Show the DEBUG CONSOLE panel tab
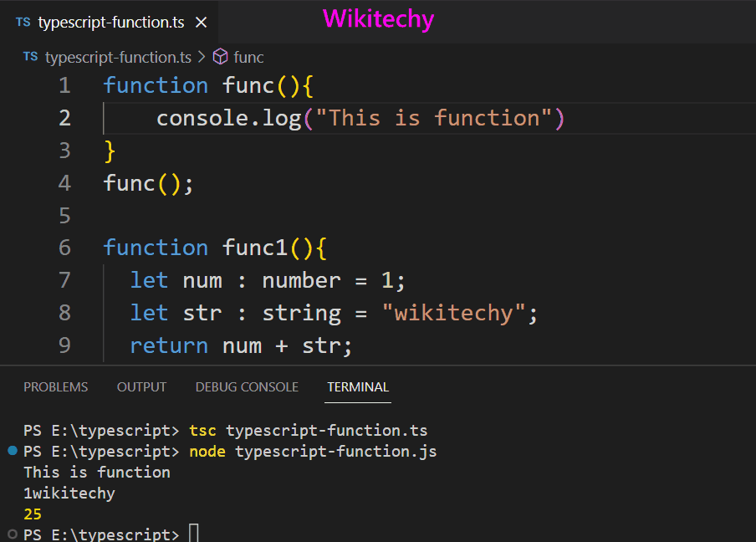 (247, 387)
